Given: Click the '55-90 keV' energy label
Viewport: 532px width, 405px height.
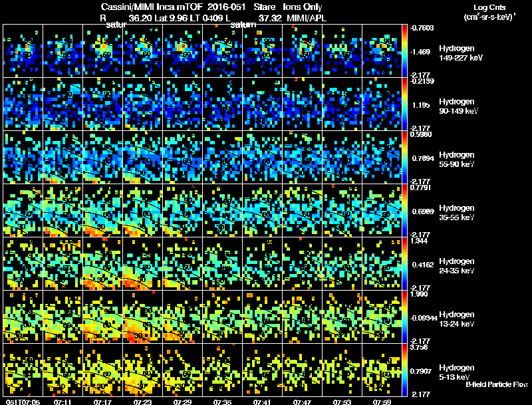Looking at the screenshot, I should coord(456,164).
